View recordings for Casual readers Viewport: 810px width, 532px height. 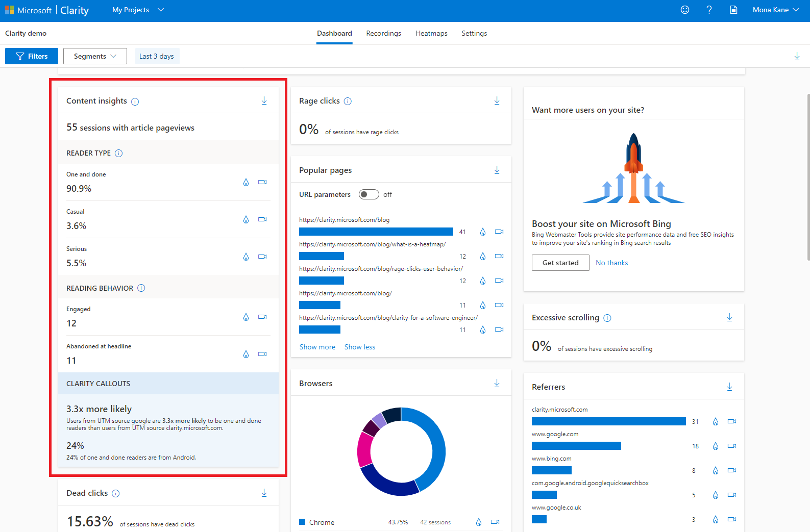pyautogui.click(x=262, y=219)
